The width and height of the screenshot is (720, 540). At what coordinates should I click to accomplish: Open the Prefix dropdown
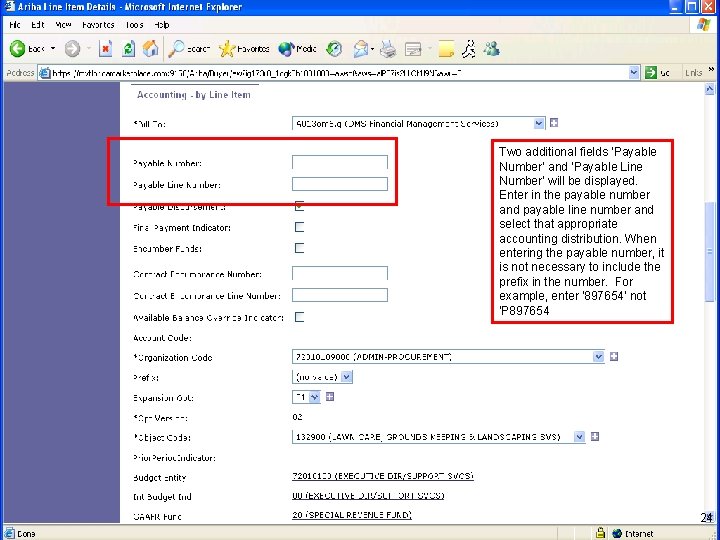click(x=347, y=377)
